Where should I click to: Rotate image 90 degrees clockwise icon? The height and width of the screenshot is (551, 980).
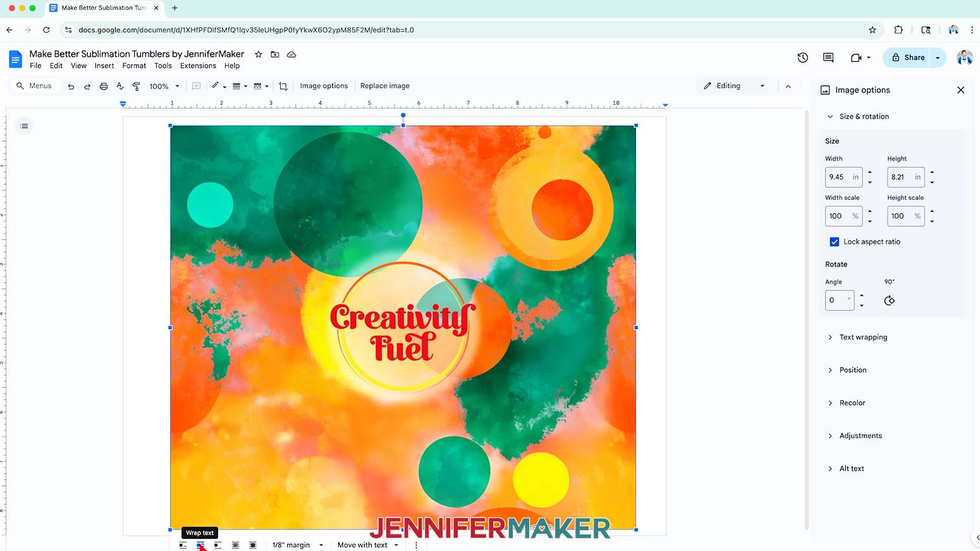coord(890,300)
